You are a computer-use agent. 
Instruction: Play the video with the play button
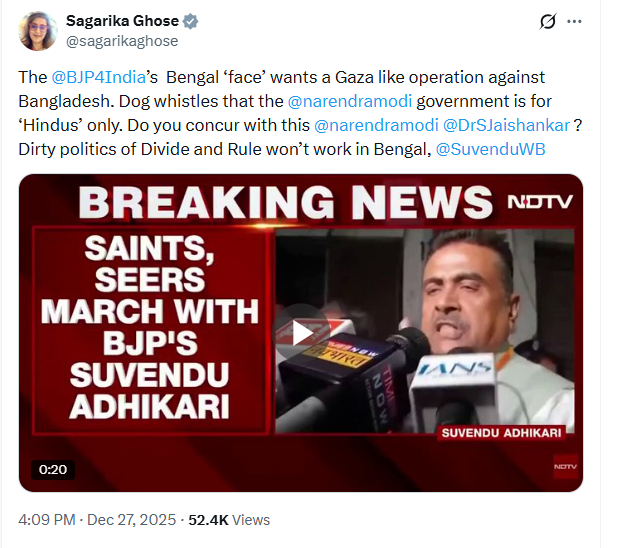pos(303,331)
